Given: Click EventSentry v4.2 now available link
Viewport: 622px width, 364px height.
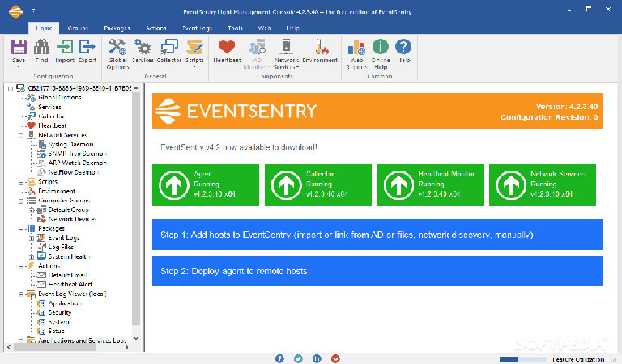Looking at the screenshot, I should (x=239, y=147).
